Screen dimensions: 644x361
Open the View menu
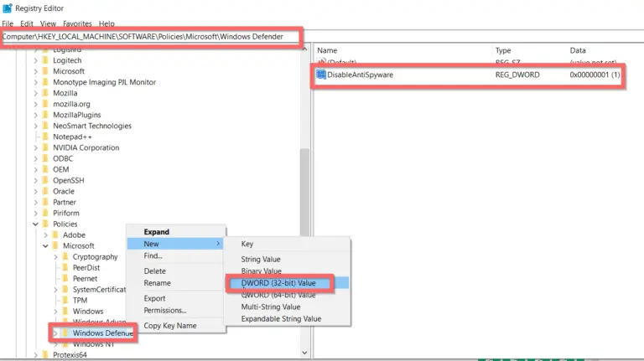(48, 23)
